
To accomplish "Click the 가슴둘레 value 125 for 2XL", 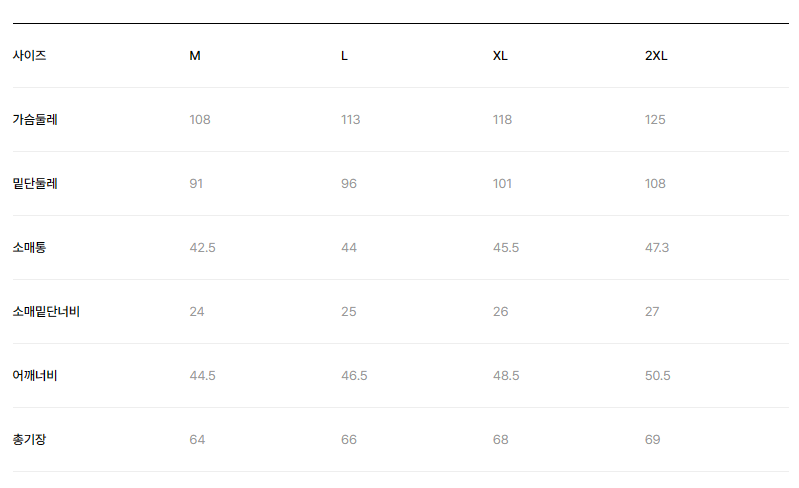I will [x=655, y=120].
